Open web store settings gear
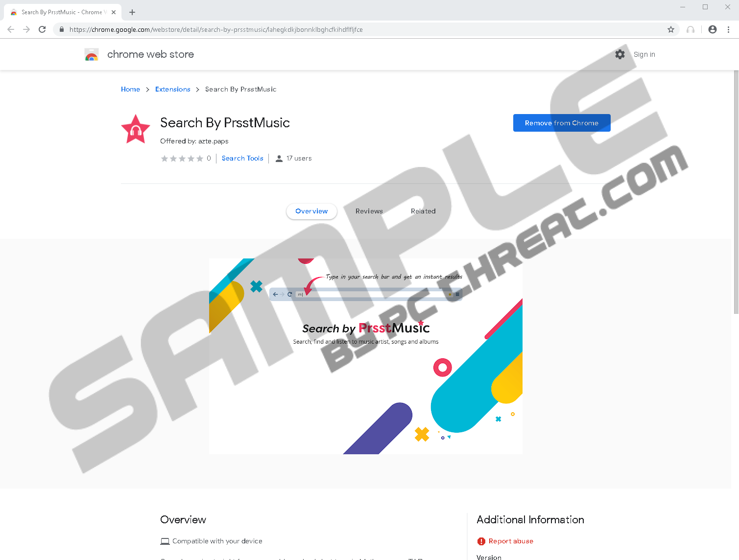Screen dimensions: 739x560 click(x=620, y=54)
